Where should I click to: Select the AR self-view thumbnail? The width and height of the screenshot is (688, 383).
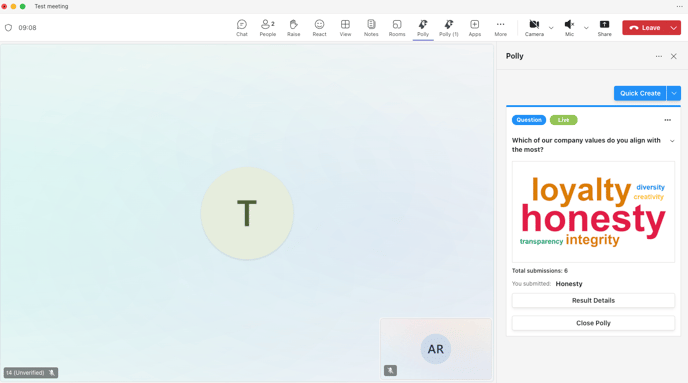click(436, 349)
